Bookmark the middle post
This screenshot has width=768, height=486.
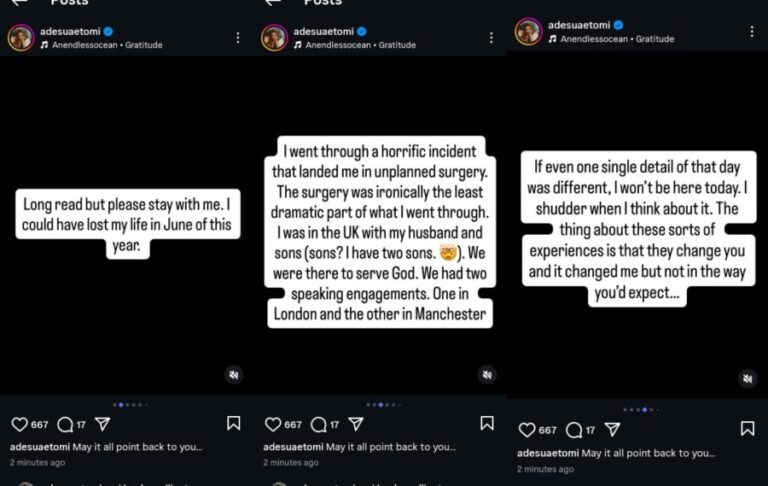click(487, 424)
